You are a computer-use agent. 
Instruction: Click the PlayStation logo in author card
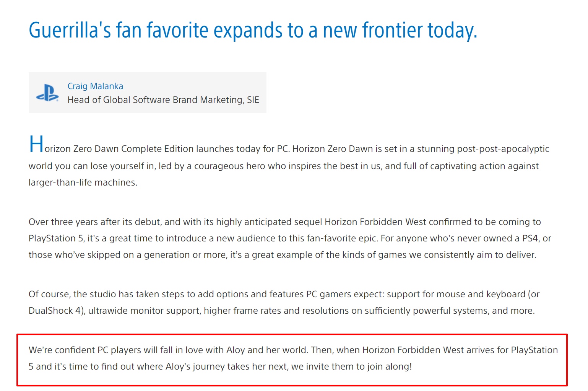pyautogui.click(x=47, y=93)
